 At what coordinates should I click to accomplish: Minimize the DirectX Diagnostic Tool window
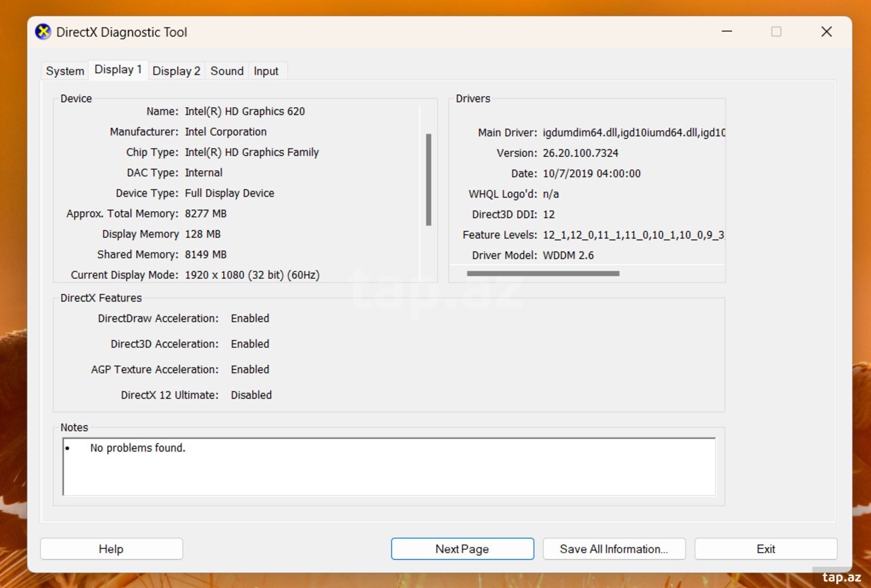point(727,32)
